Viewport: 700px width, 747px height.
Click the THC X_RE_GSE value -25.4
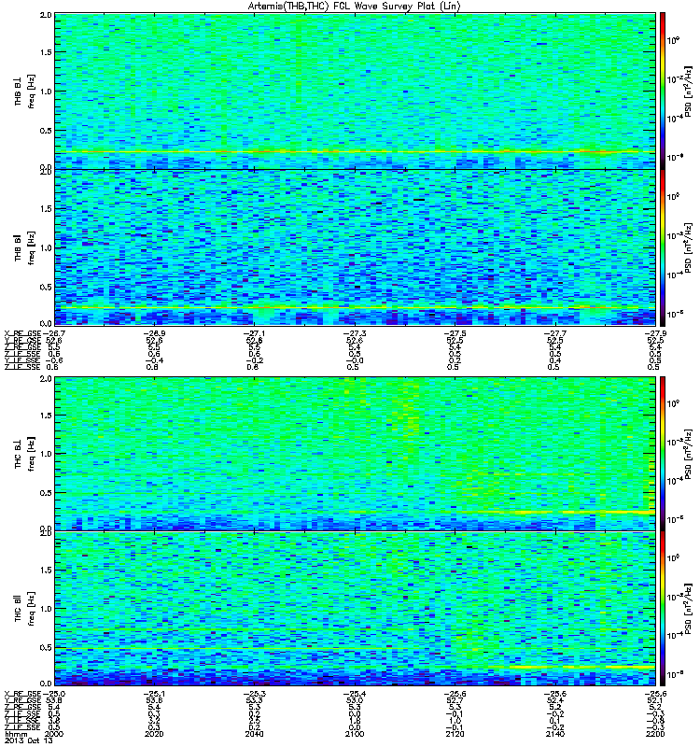355,694
